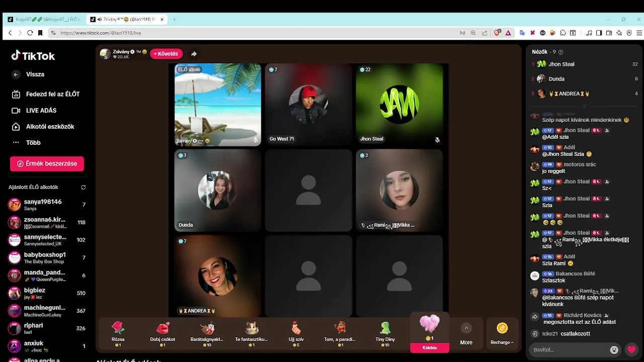This screenshot has height=362, width=644.
Task: Reload the page
Action: (30, 33)
